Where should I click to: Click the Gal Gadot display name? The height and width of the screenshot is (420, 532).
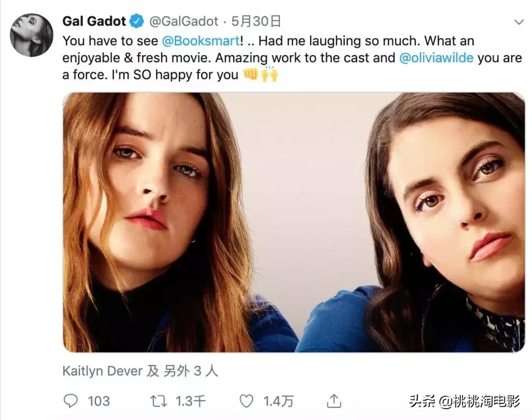tap(95, 22)
